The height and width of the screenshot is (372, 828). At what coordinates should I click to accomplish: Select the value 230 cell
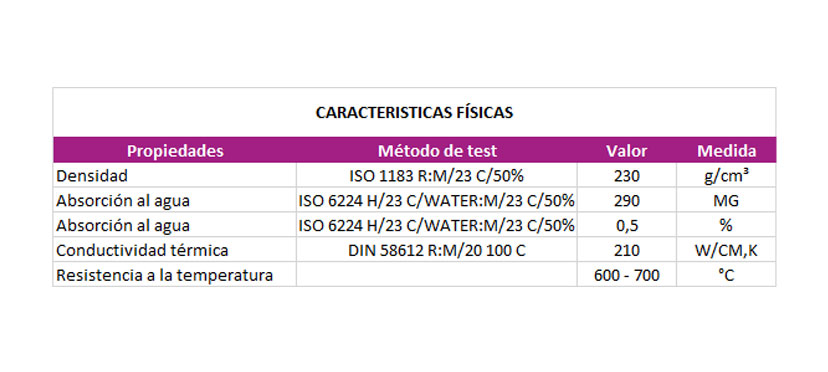point(627,175)
